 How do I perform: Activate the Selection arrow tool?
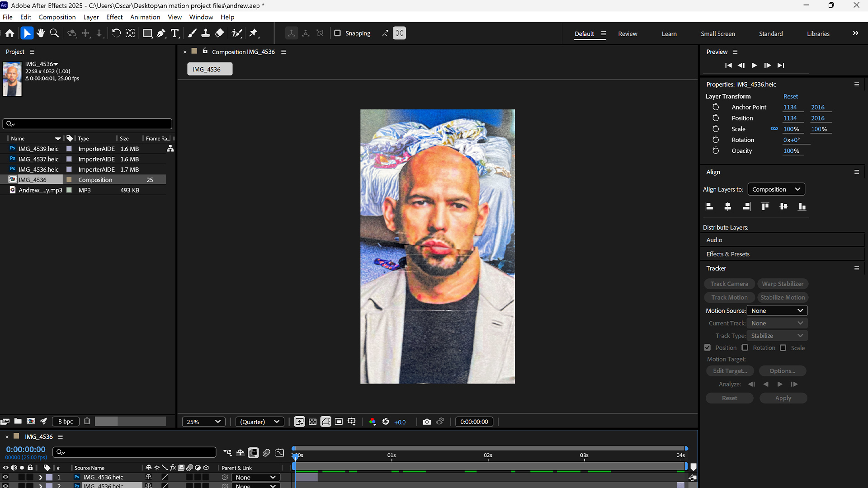(x=27, y=33)
